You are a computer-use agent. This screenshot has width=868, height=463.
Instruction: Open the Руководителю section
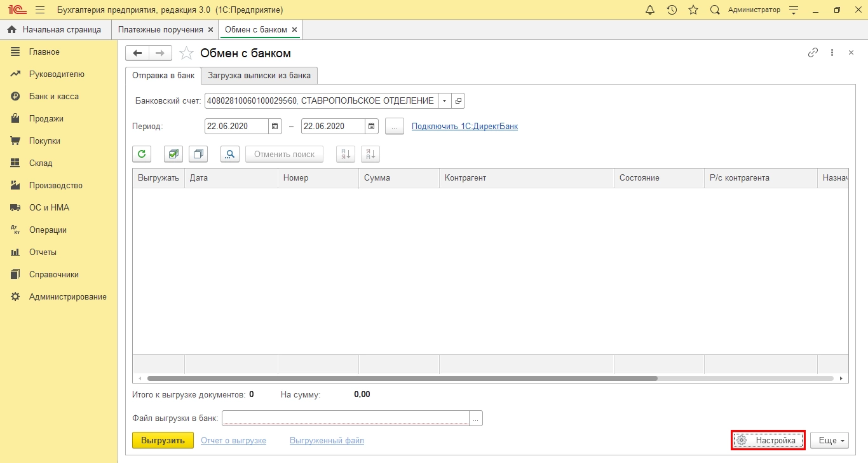[x=57, y=74]
